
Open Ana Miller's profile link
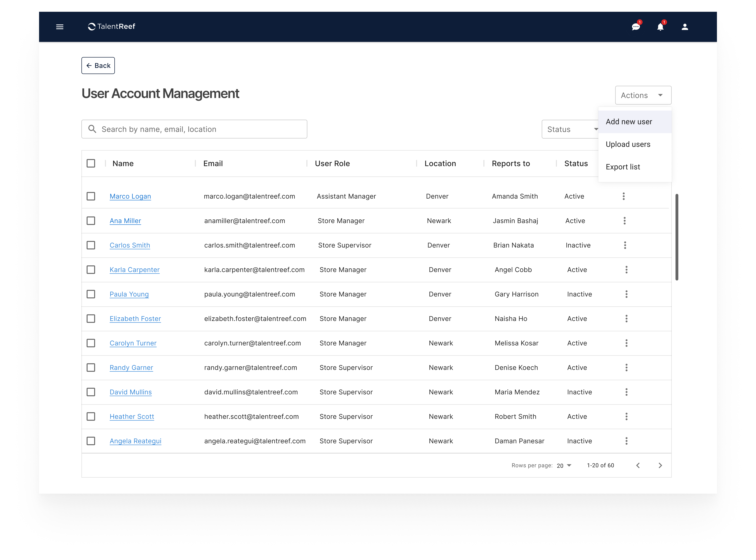(125, 221)
